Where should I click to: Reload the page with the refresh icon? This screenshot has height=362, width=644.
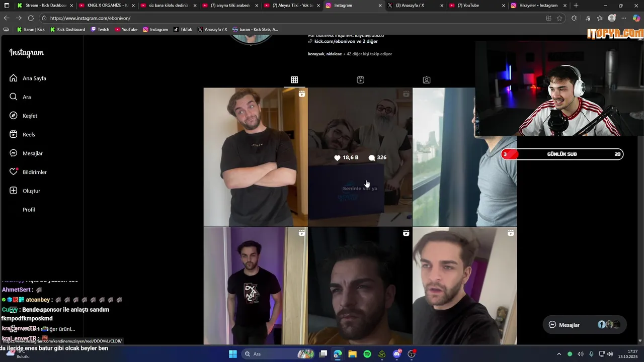pyautogui.click(x=31, y=18)
